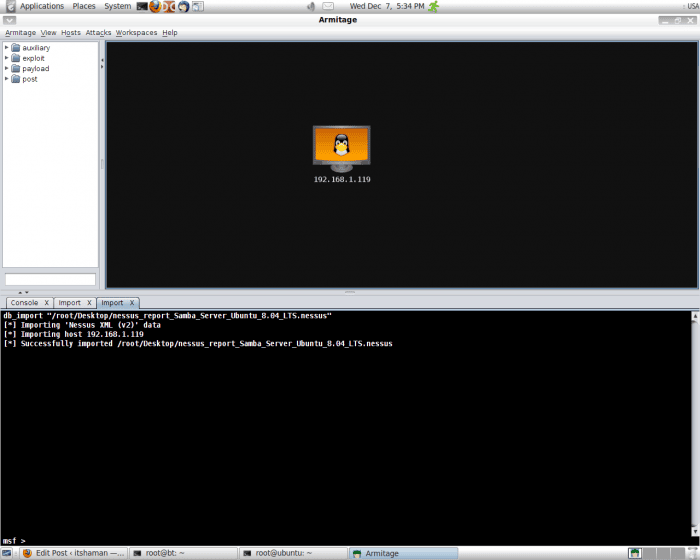Click the green running-man logout icon

click(x=433, y=6)
